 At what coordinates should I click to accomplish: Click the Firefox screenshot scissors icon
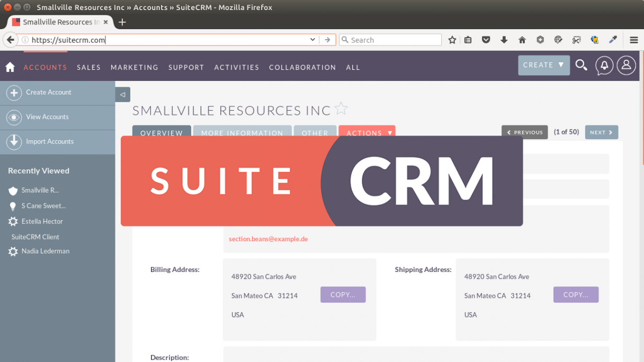point(576,39)
